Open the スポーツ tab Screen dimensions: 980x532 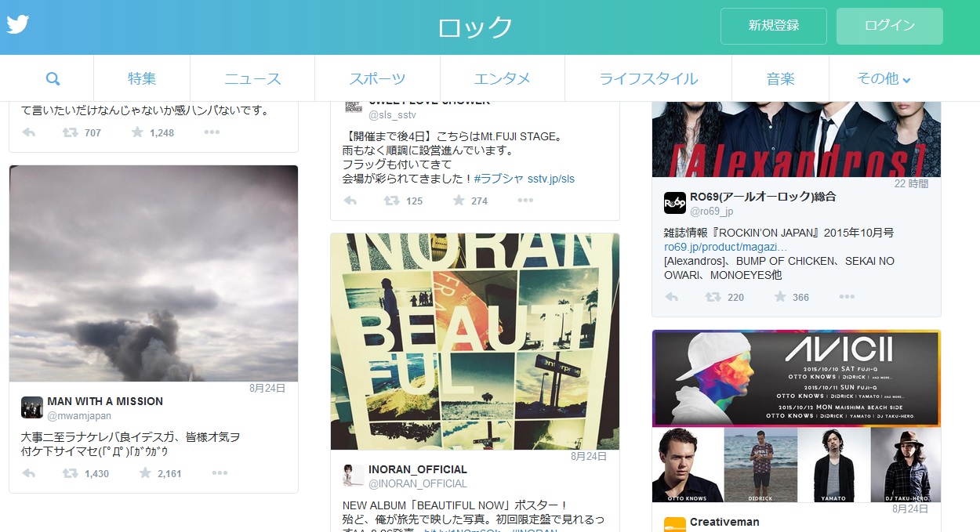pyautogui.click(x=377, y=78)
